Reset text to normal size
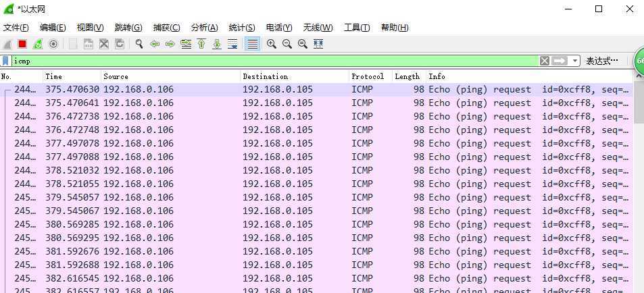 point(303,44)
